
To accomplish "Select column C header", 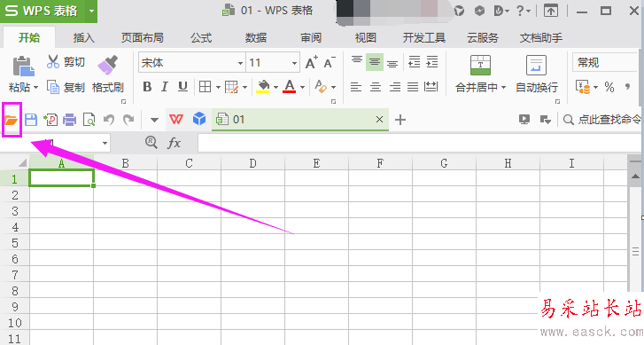I will coord(189,163).
